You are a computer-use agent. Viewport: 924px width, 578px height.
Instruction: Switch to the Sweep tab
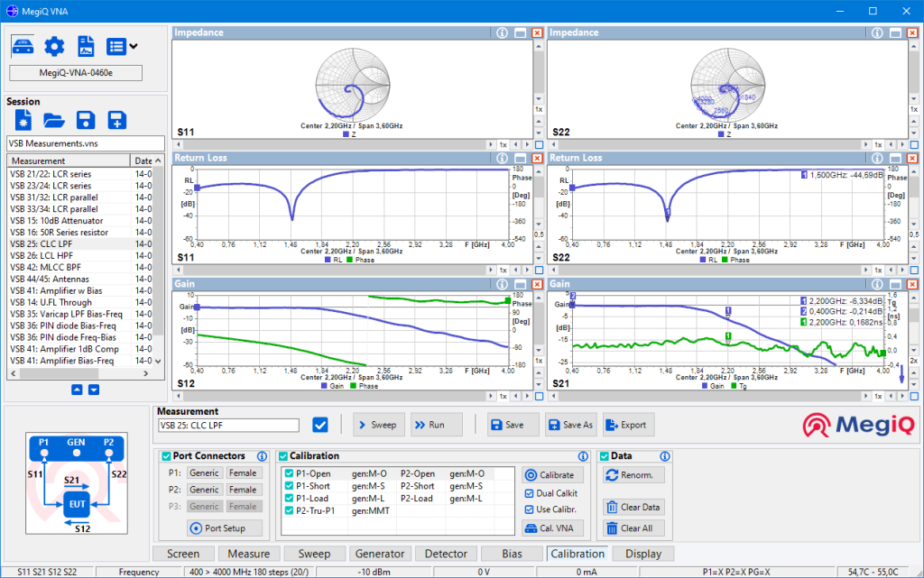[x=315, y=554]
